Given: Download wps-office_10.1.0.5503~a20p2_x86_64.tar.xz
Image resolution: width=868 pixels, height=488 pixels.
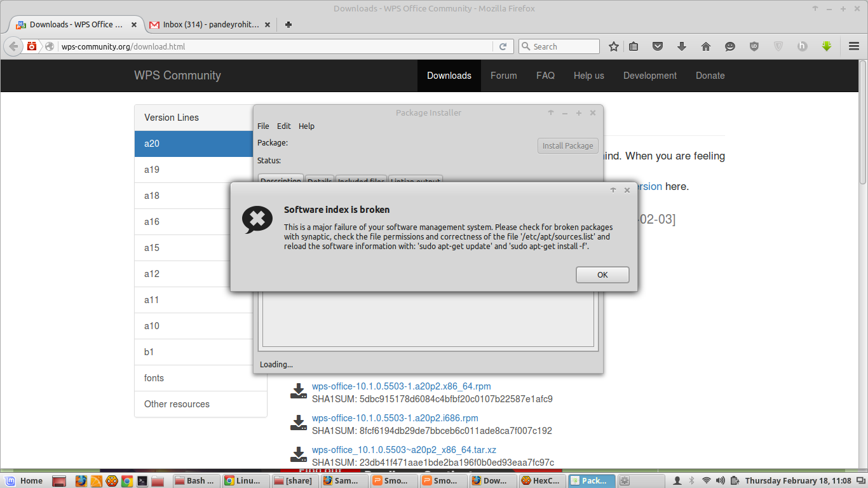Looking at the screenshot, I should [404, 450].
